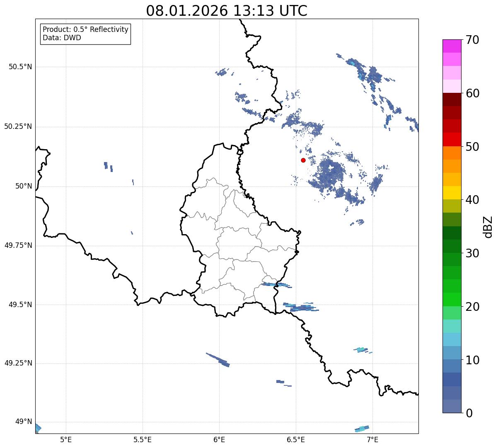Click the 6°E longitude label
The width and height of the screenshot is (498, 448).
[x=219, y=439]
